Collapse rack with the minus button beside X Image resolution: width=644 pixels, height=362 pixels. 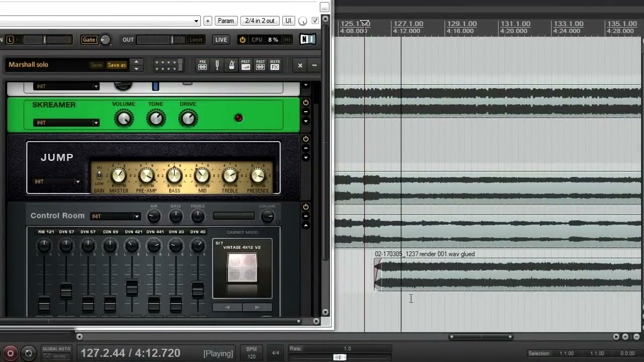click(x=314, y=65)
